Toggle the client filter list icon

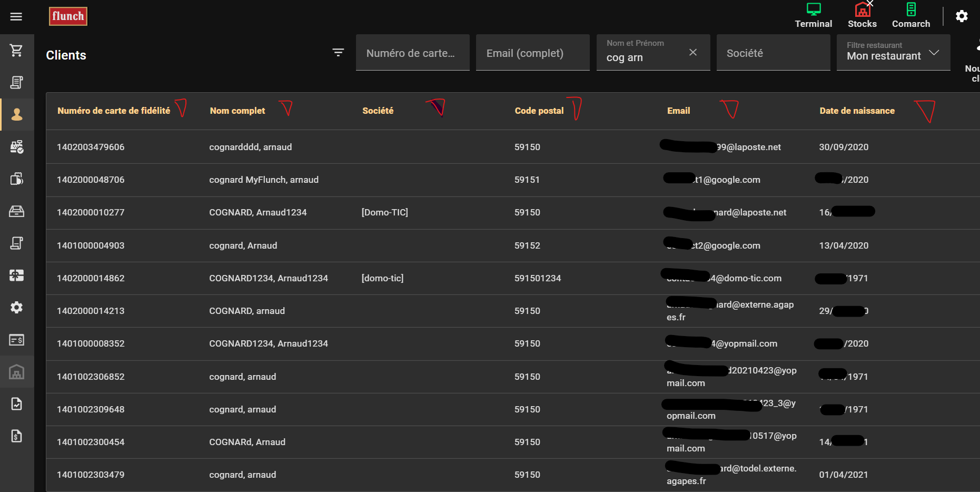click(x=338, y=52)
